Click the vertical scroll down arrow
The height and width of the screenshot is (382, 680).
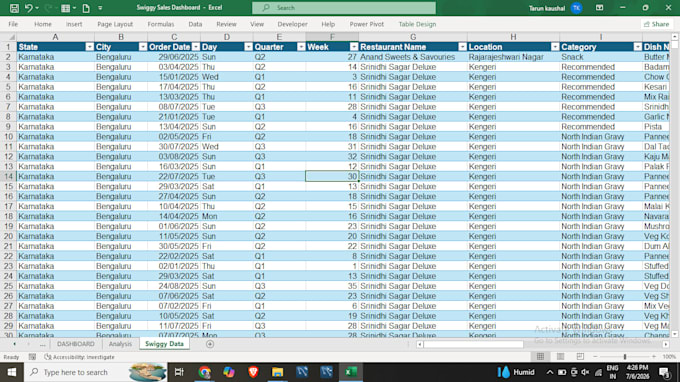674,334
